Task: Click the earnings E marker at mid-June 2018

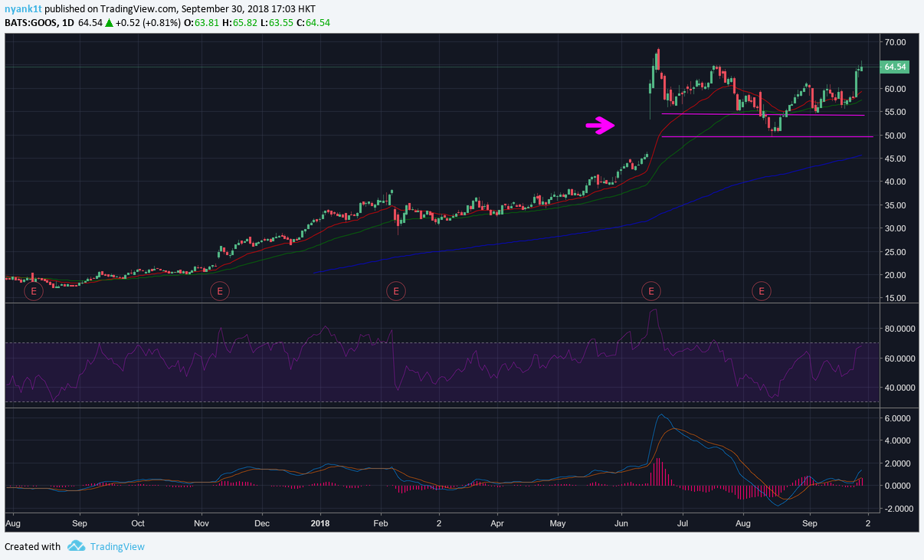Action: tap(650, 291)
